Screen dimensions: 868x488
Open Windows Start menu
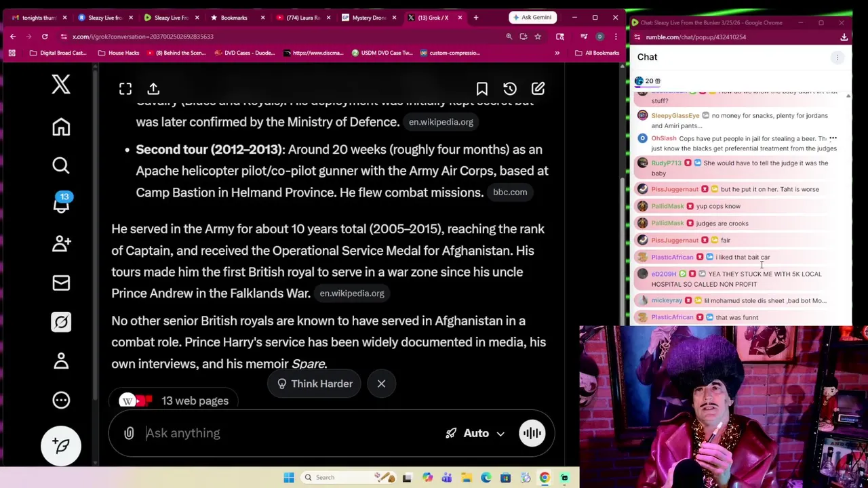point(289,477)
